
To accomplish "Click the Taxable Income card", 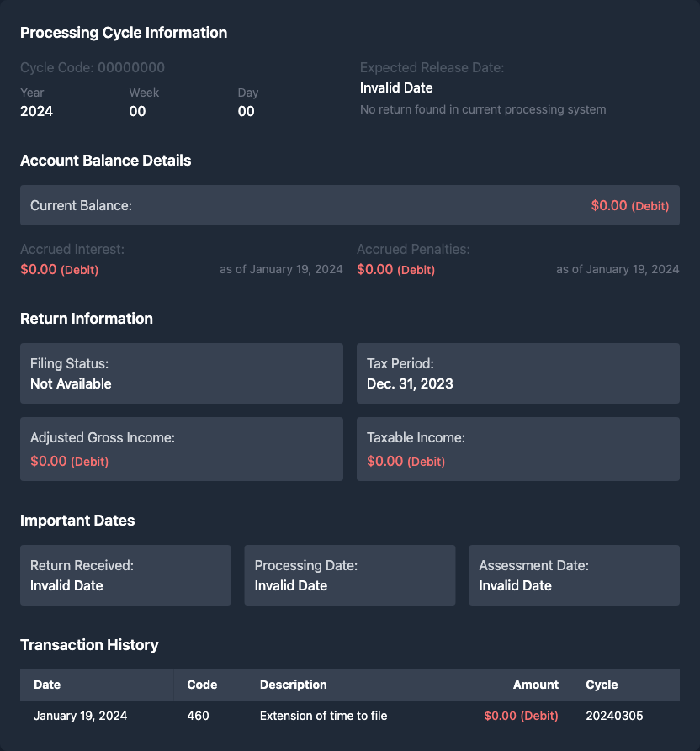I will (517, 449).
